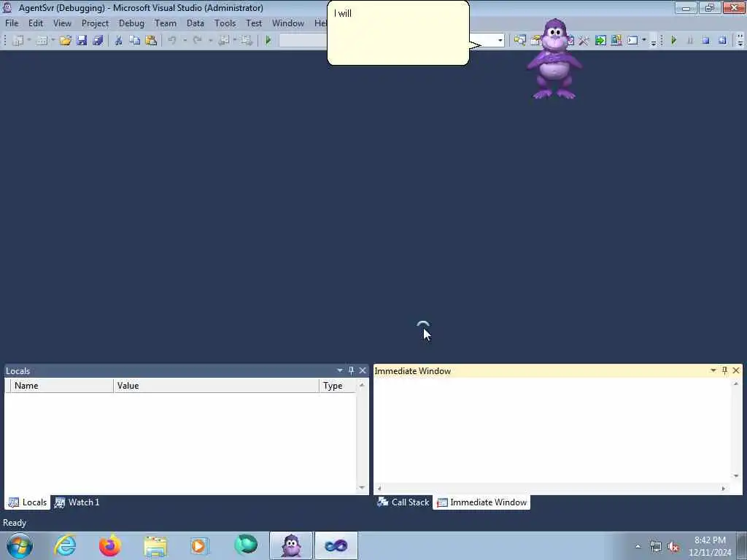The image size is (747, 560).
Task: Expand the Command Window icon dropdown arrow
Action: pos(644,41)
